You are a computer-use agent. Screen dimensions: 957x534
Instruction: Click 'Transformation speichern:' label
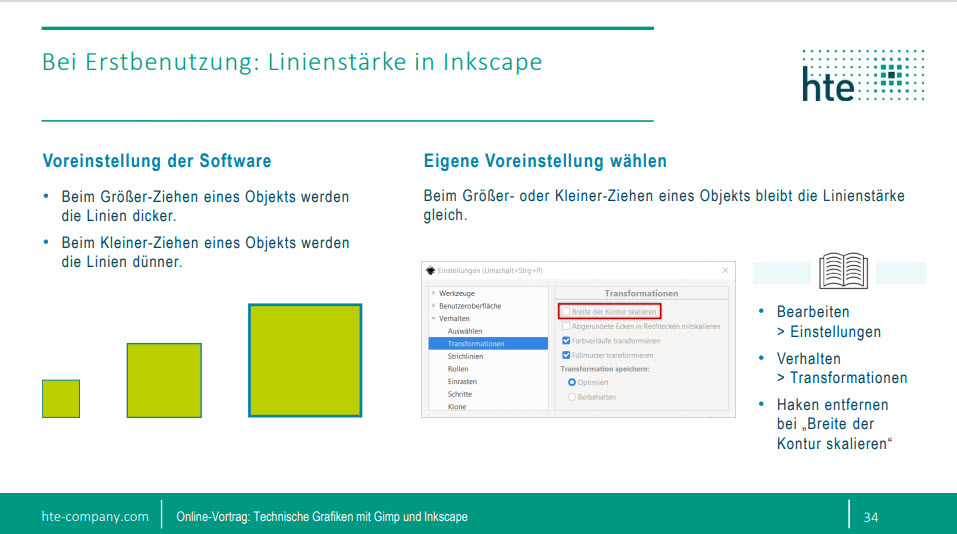(x=604, y=369)
